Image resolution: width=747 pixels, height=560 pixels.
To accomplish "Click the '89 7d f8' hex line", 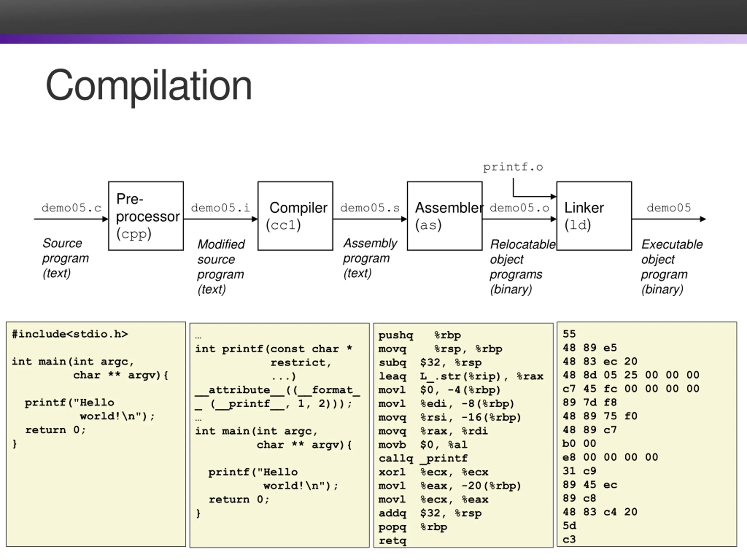I will [590, 402].
